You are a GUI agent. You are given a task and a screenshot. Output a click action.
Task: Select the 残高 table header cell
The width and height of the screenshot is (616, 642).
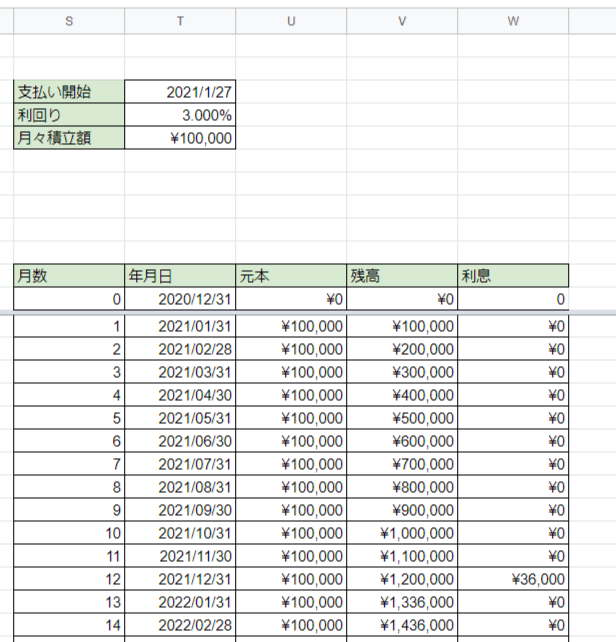(402, 275)
